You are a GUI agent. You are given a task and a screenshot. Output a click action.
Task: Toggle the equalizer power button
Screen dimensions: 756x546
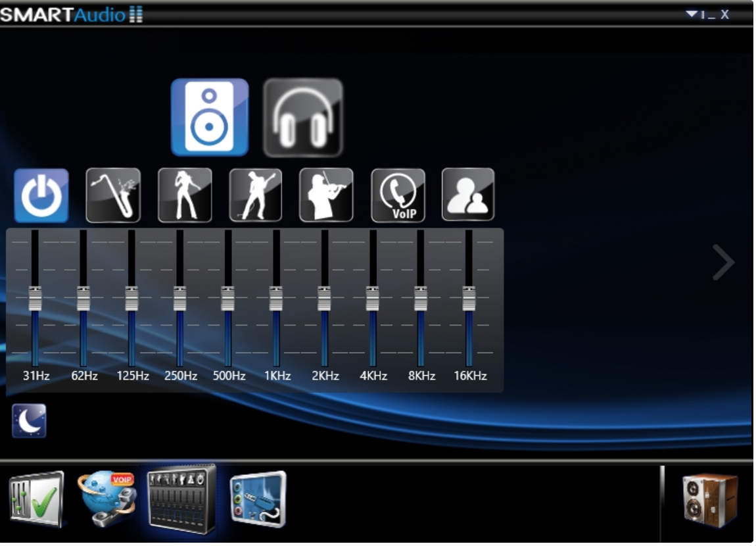(41, 195)
